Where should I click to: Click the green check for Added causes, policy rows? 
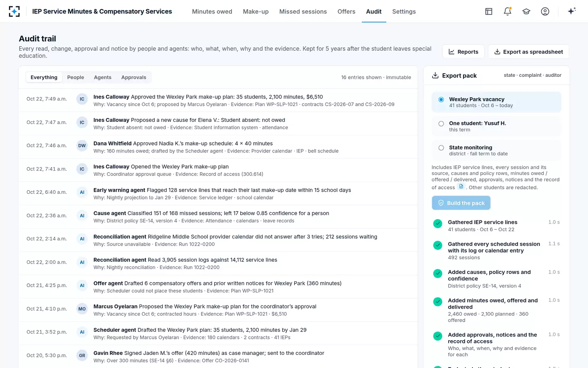[438, 273]
